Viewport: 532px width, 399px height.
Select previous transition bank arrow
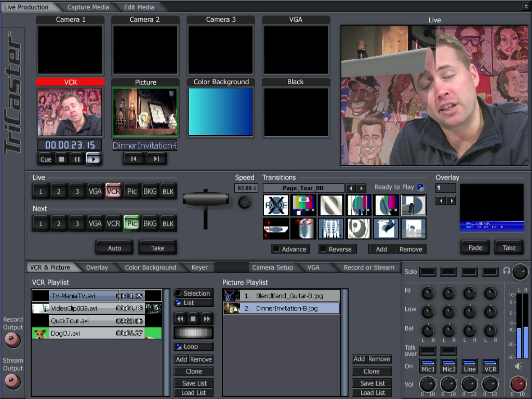[x=351, y=188]
